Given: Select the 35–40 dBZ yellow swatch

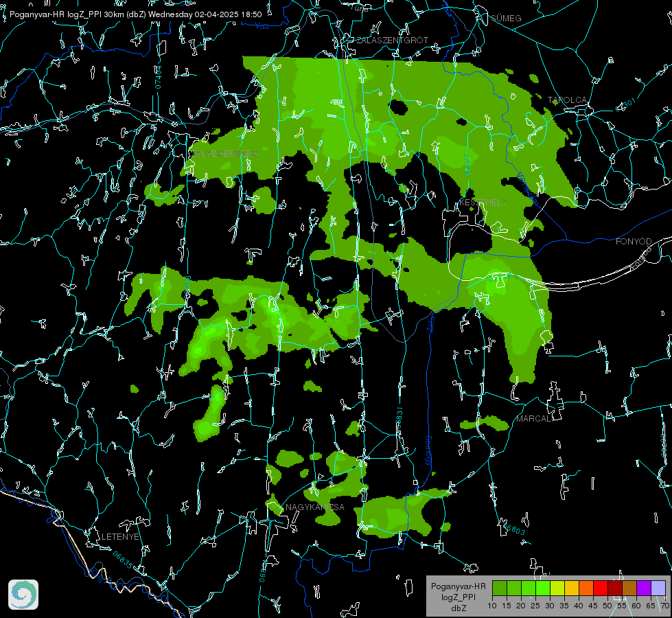Looking at the screenshot, I should click(x=572, y=588).
